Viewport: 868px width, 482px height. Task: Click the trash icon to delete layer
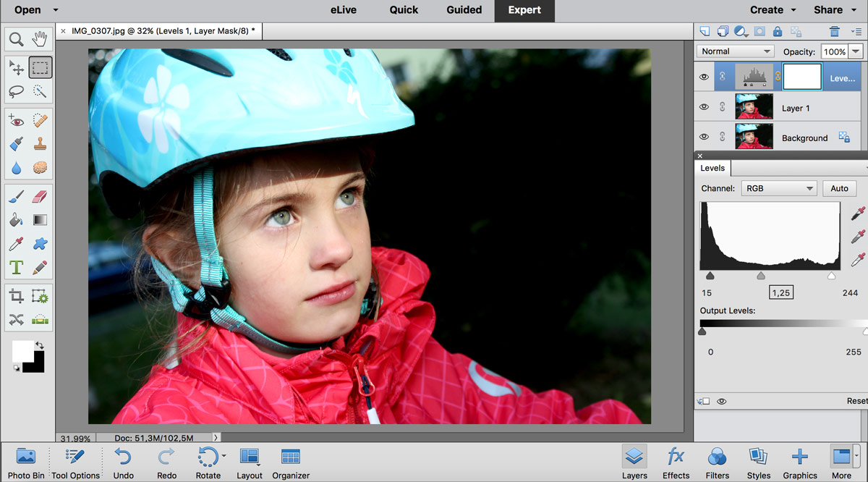834,31
